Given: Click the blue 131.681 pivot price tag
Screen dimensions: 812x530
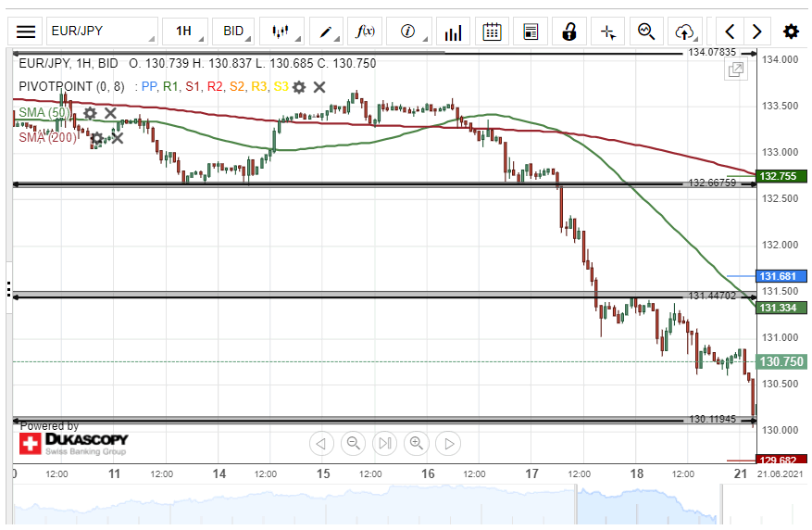Looking at the screenshot, I should coord(781,276).
